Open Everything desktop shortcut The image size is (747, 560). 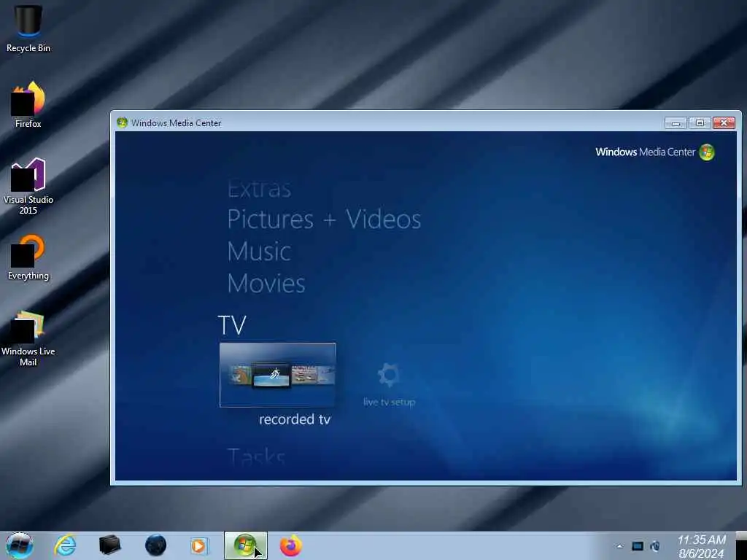click(x=28, y=257)
